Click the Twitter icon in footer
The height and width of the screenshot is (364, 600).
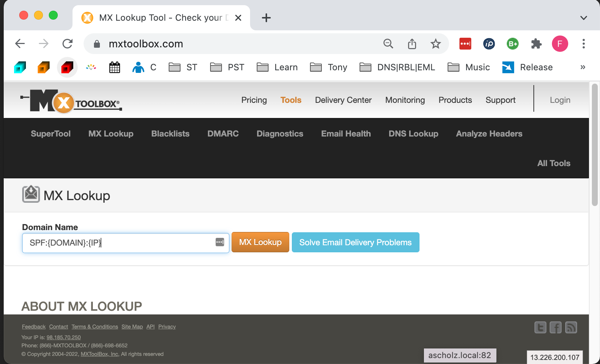(540, 327)
